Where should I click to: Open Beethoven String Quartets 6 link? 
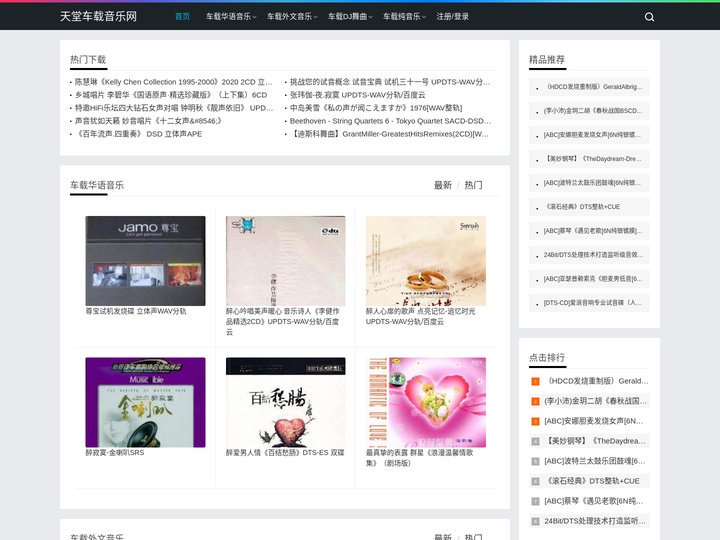pos(390,121)
